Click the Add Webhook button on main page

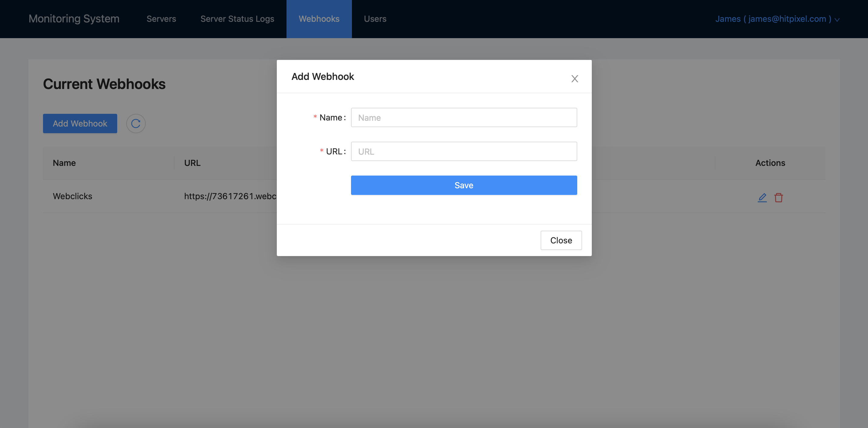[80, 123]
